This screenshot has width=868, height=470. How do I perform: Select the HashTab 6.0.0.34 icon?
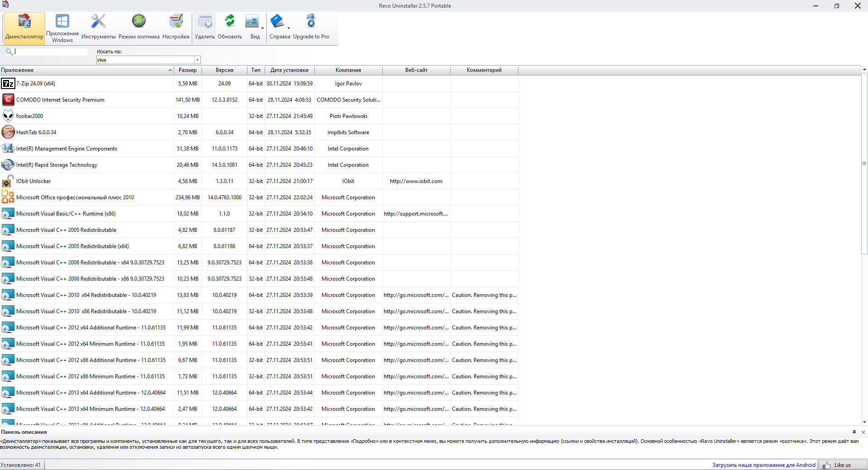click(8, 132)
